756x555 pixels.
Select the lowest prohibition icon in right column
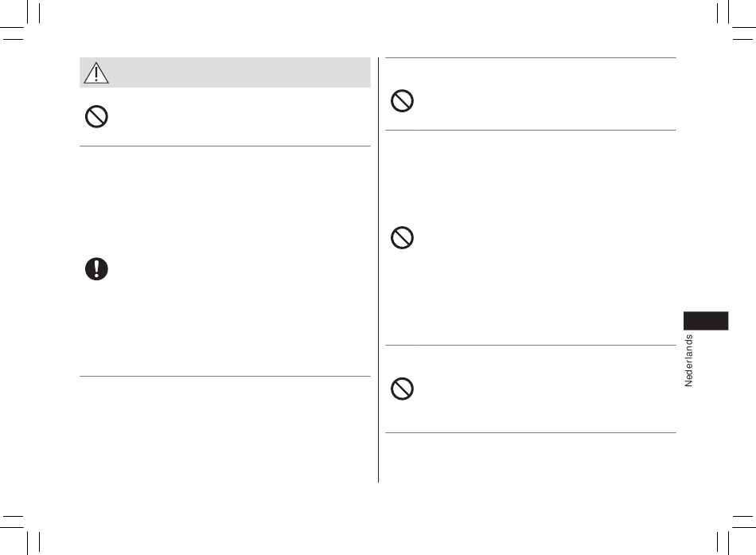(402, 389)
